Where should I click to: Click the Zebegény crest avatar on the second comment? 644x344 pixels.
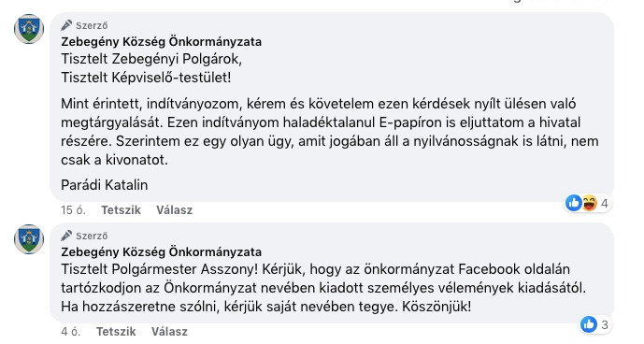pos(29,239)
